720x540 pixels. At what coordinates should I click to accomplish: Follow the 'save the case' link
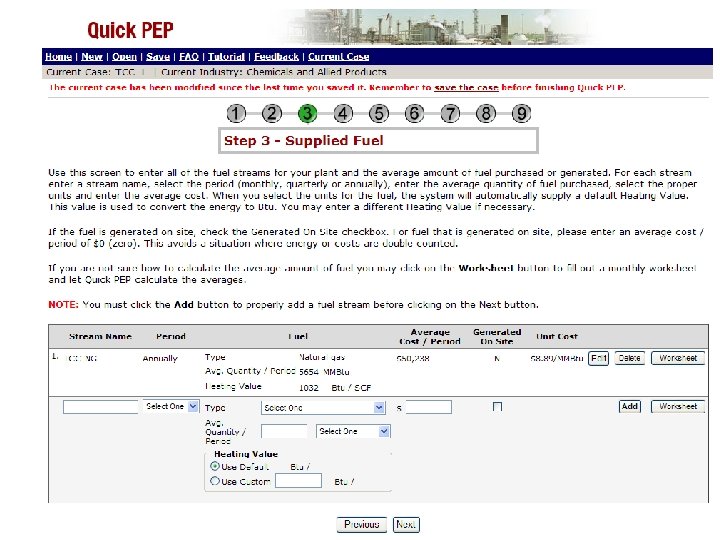coord(466,87)
